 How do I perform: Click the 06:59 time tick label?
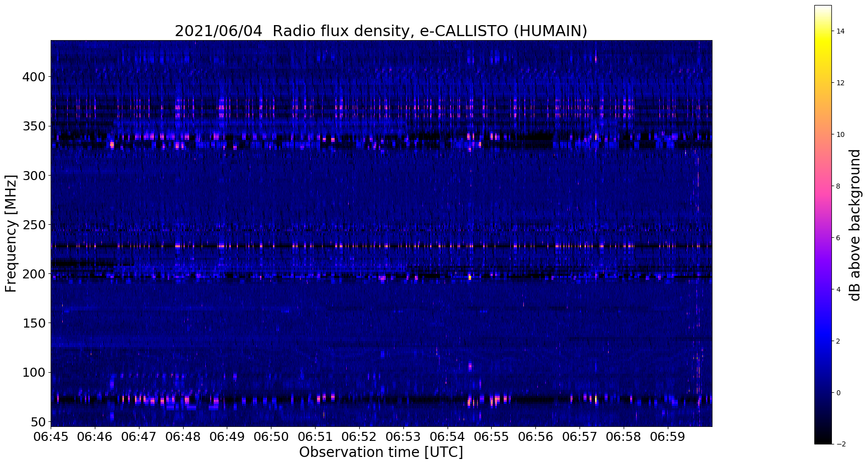click(668, 436)
